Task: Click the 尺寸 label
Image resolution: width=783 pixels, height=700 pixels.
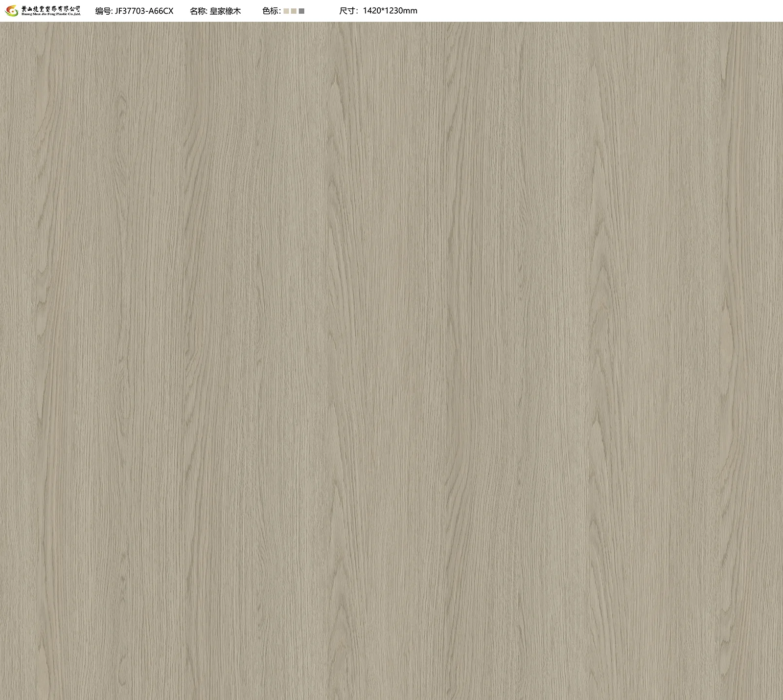Action: (347, 11)
